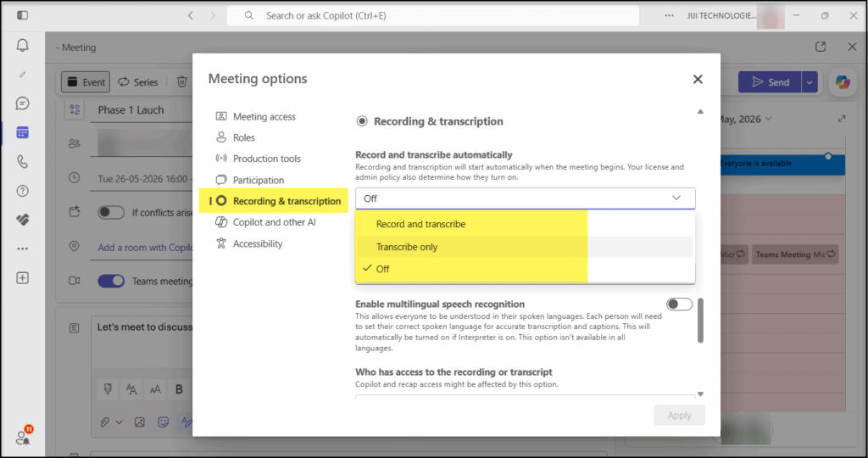Click the Tue 26-05-2026 16:00 date field
Viewport: 868px width, 458px height.
click(x=143, y=179)
